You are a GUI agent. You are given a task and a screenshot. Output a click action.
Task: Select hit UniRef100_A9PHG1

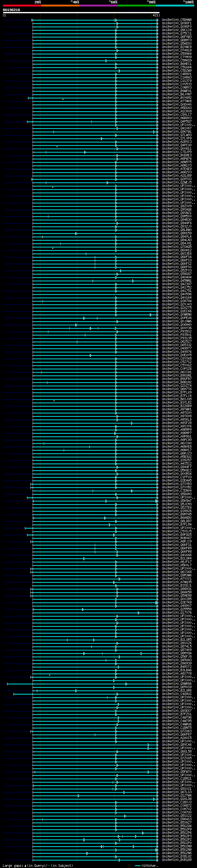click(177, 437)
